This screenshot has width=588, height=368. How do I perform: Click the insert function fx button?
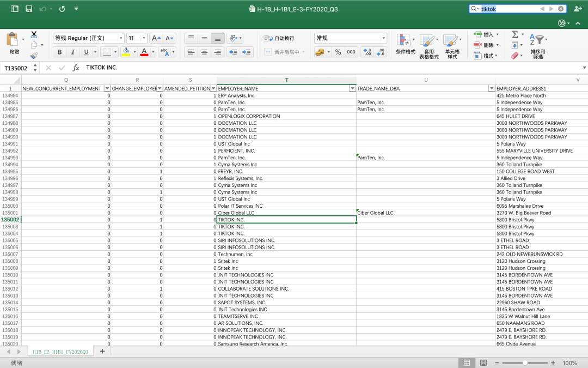coord(76,68)
